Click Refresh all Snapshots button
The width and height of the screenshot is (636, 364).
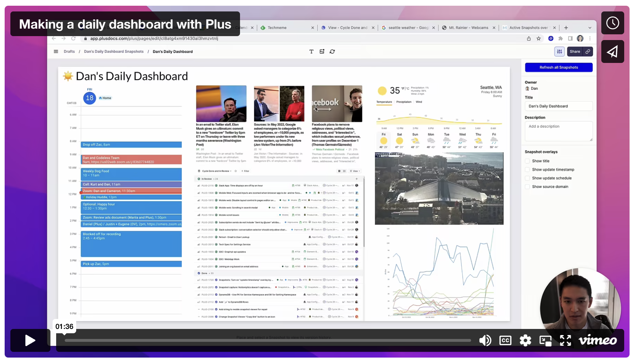click(559, 67)
